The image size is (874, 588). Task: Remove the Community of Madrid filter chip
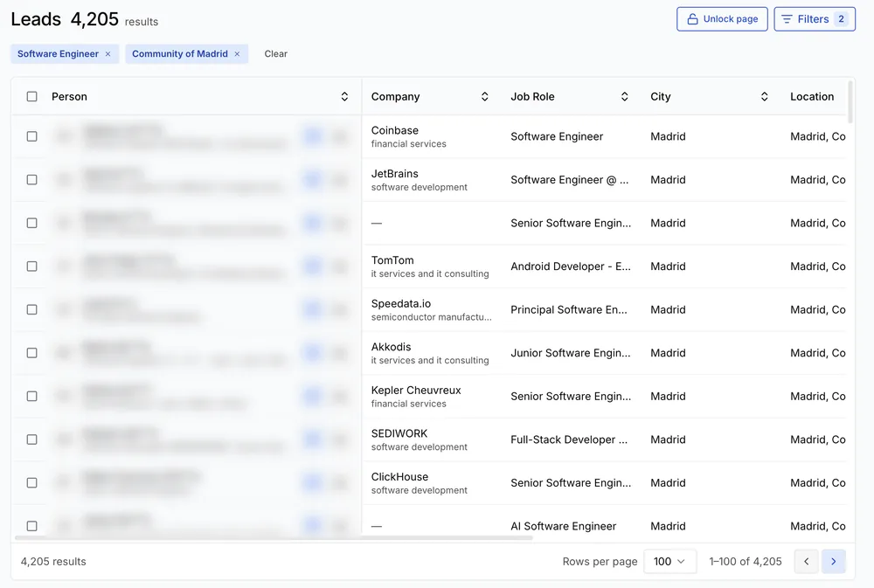[237, 54]
